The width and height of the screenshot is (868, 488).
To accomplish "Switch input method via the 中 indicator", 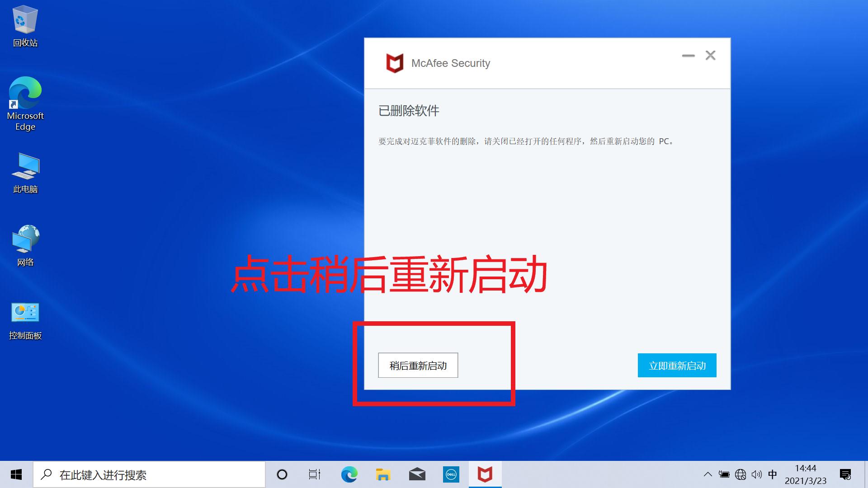I will (773, 474).
